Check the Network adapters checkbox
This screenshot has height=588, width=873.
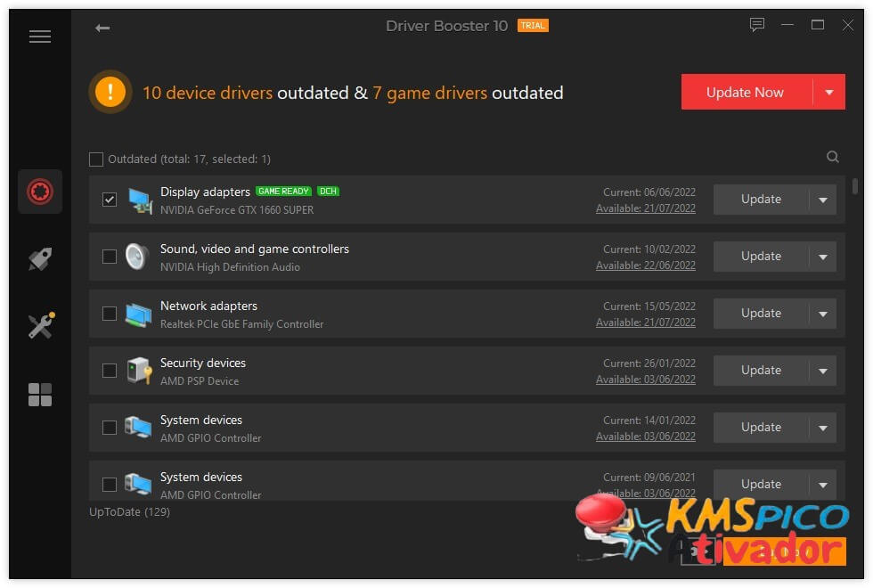[110, 314]
